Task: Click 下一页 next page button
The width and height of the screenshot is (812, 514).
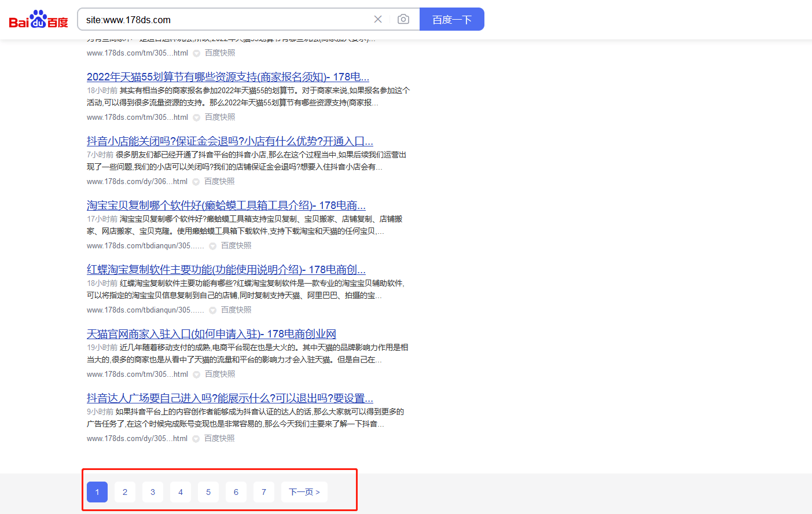Action: [304, 492]
